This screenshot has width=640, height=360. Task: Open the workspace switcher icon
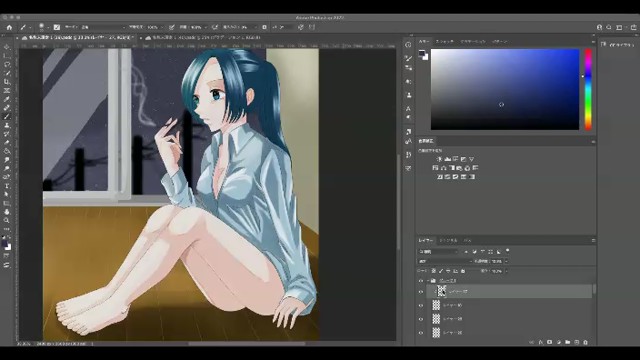[x=620, y=27]
